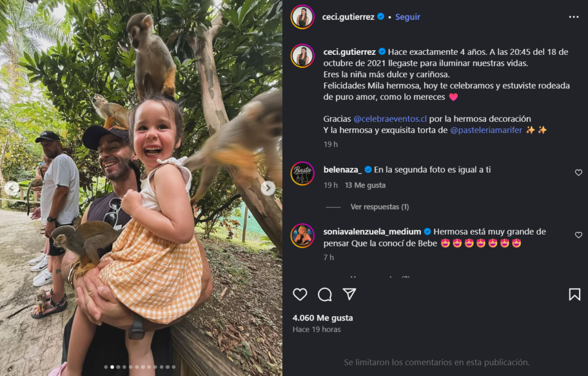Like the belenaza_ comment
The image size is (588, 376).
[578, 172]
